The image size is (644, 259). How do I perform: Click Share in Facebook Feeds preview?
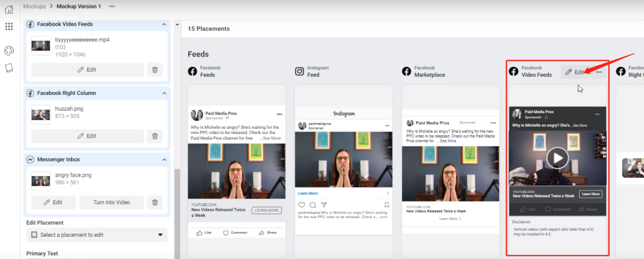268,233
